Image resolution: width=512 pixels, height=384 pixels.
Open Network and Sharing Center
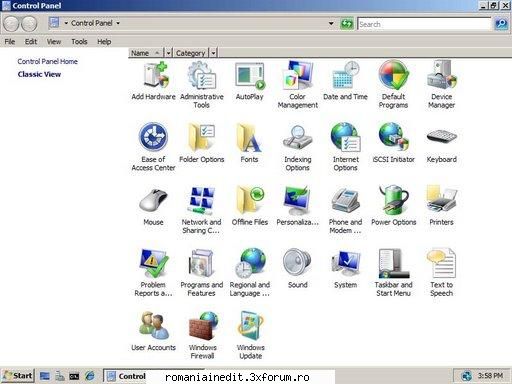tap(201, 211)
